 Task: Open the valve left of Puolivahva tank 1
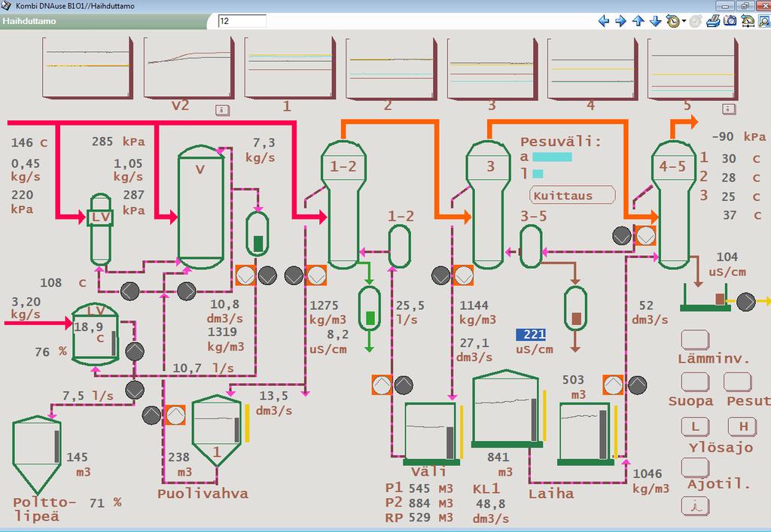[175, 415]
